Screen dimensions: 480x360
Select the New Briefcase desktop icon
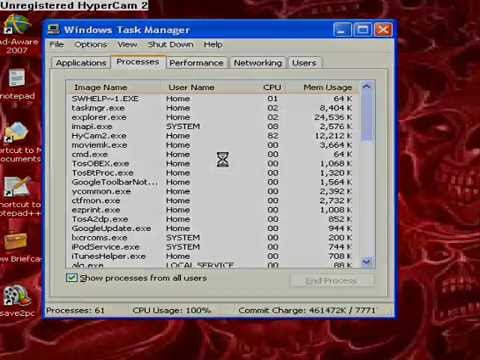tap(17, 247)
